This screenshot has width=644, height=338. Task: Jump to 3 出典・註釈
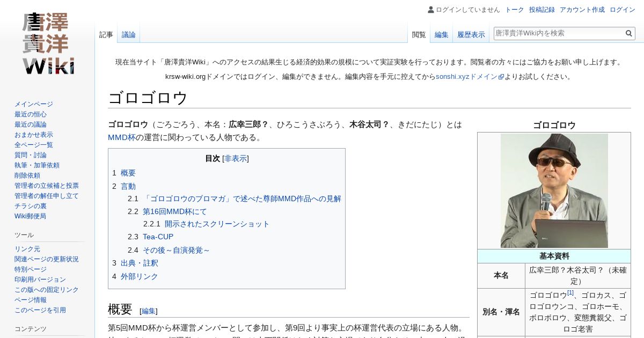pos(135,263)
